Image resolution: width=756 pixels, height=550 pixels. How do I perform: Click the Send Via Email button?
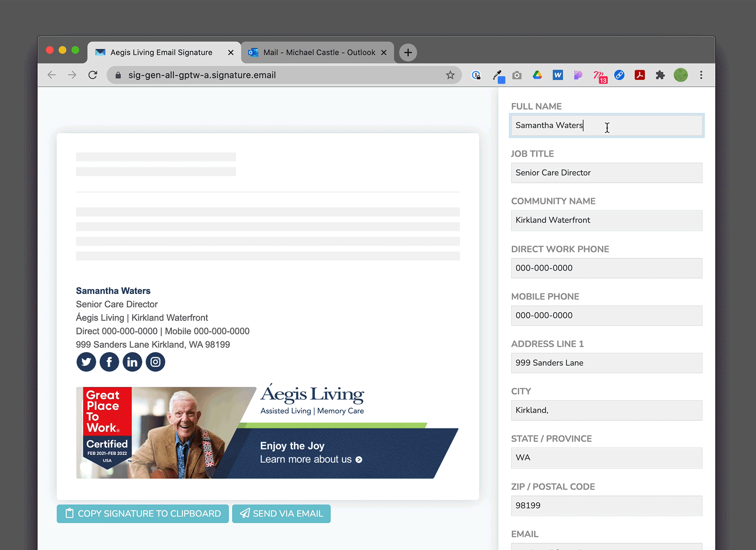pos(281,513)
